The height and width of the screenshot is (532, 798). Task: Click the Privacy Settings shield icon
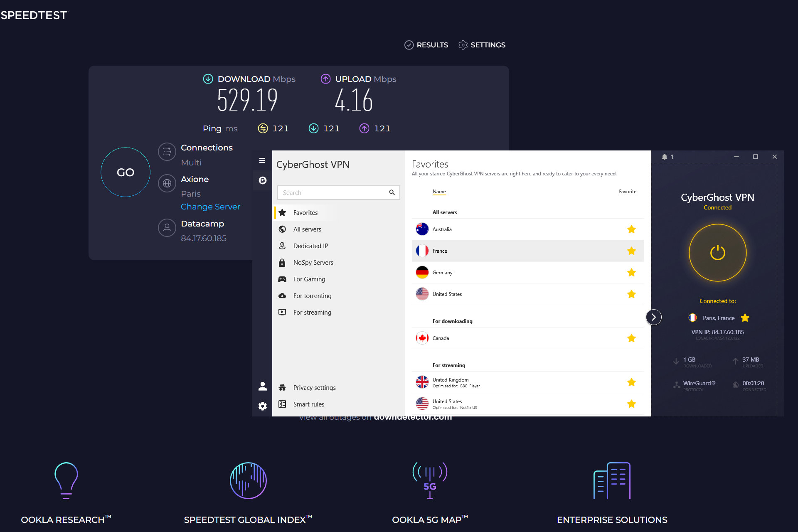pyautogui.click(x=283, y=387)
